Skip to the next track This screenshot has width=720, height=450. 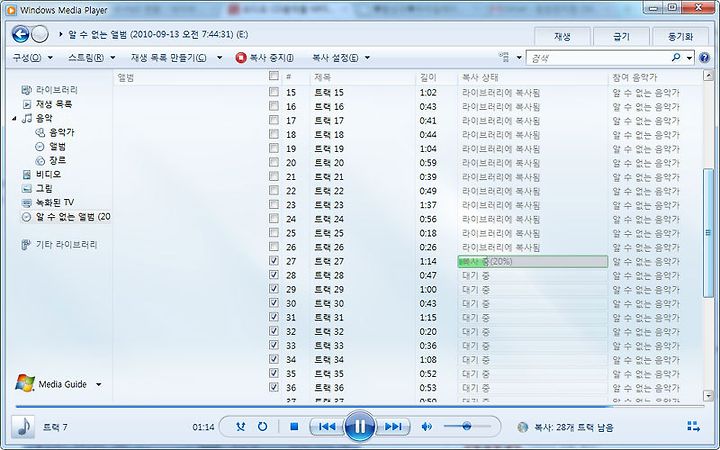click(393, 427)
